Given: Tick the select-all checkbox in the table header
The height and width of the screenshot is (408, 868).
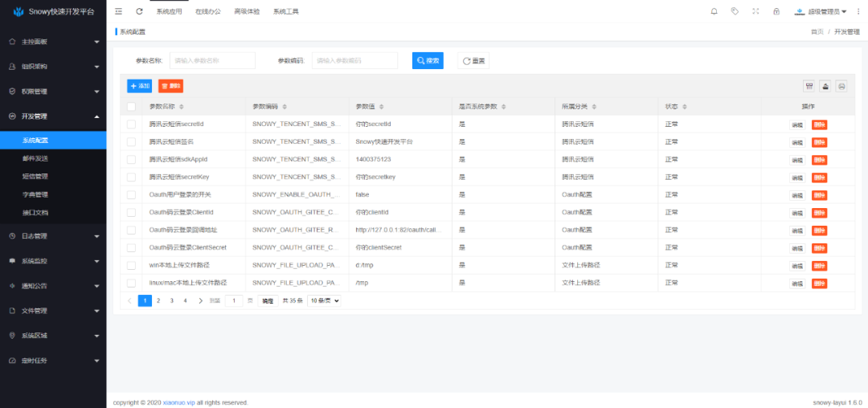Looking at the screenshot, I should click(132, 107).
